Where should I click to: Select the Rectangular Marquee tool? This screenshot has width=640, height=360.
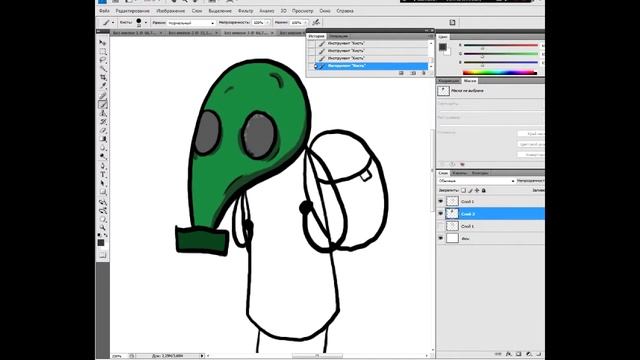point(102,51)
